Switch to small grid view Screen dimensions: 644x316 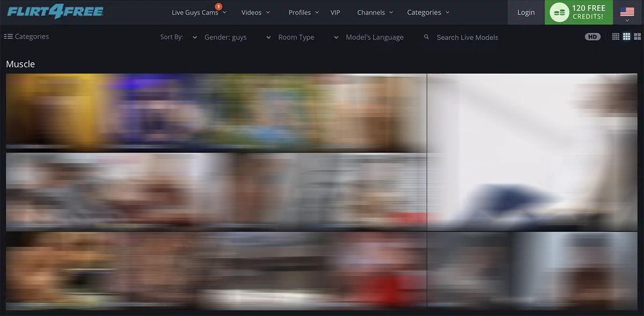point(616,36)
